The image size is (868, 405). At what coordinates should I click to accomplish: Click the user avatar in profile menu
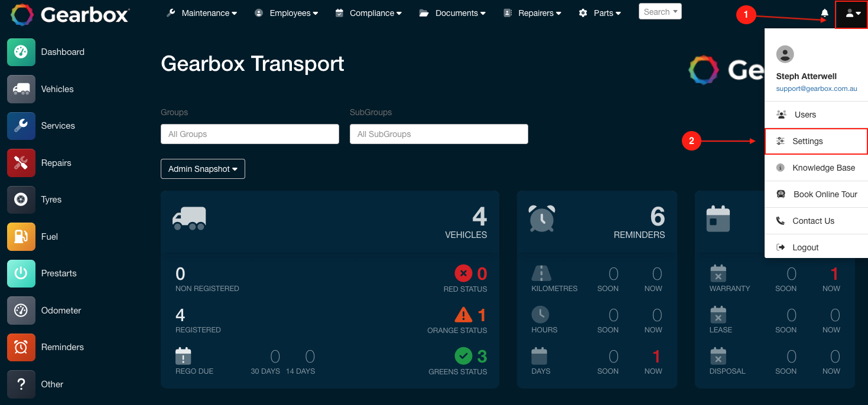pyautogui.click(x=785, y=54)
